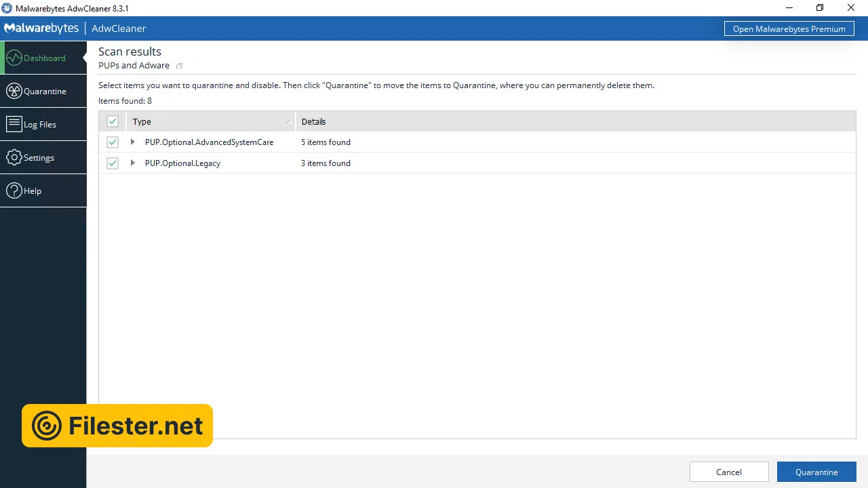Uncheck the PUP.Optional.AdvancedSystemCare checkbox
Viewport: 868px width, 488px height.
[113, 142]
